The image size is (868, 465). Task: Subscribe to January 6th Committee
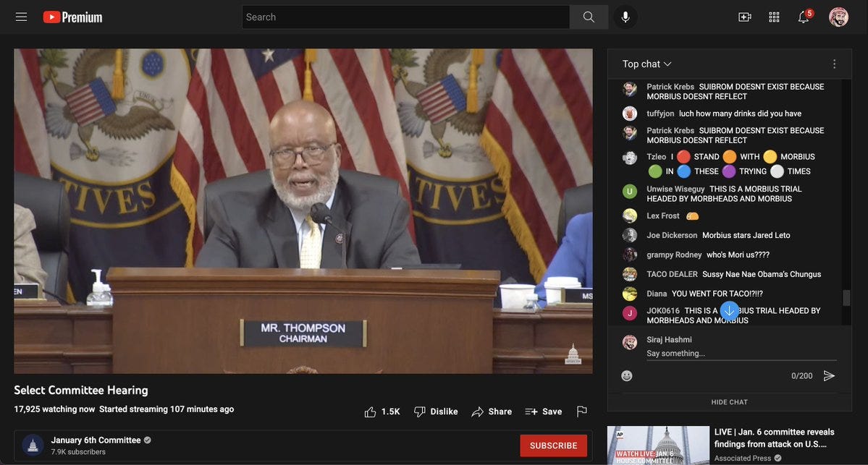553,445
